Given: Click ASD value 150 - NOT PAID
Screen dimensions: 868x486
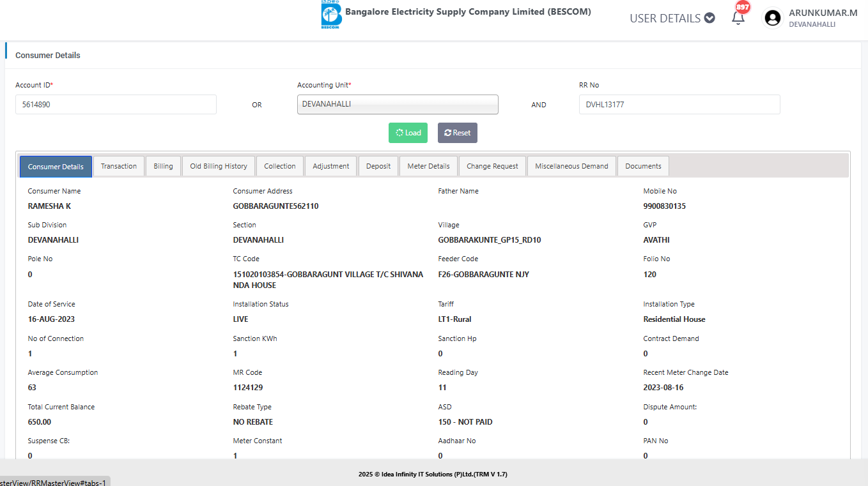Looking at the screenshot, I should pyautogui.click(x=465, y=422).
